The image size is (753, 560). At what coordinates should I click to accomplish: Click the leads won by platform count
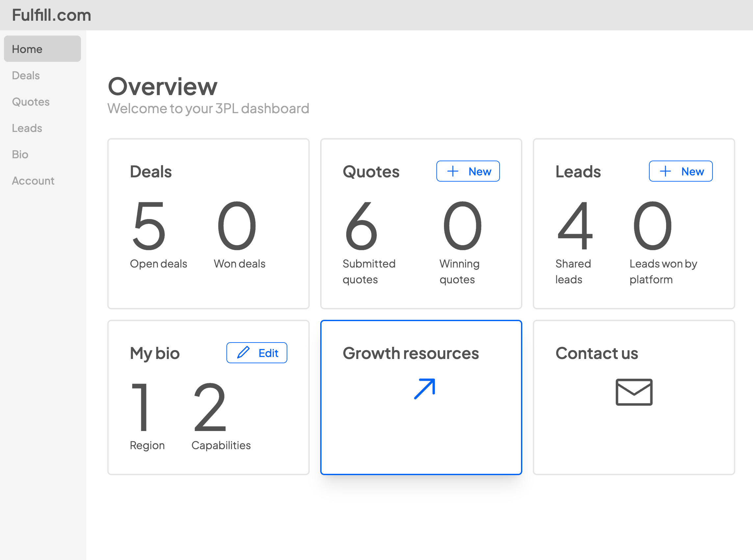click(x=652, y=226)
